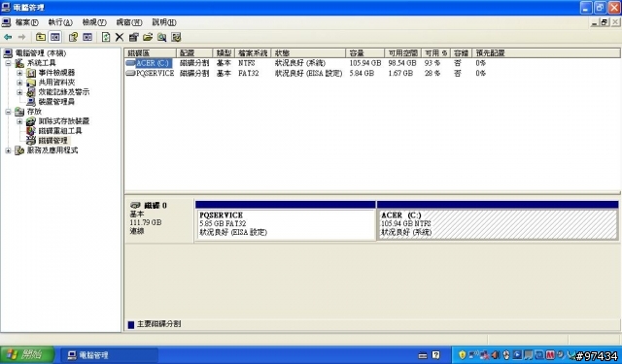
Task: Sort by 磁碟區 column header
Action: 151,53
